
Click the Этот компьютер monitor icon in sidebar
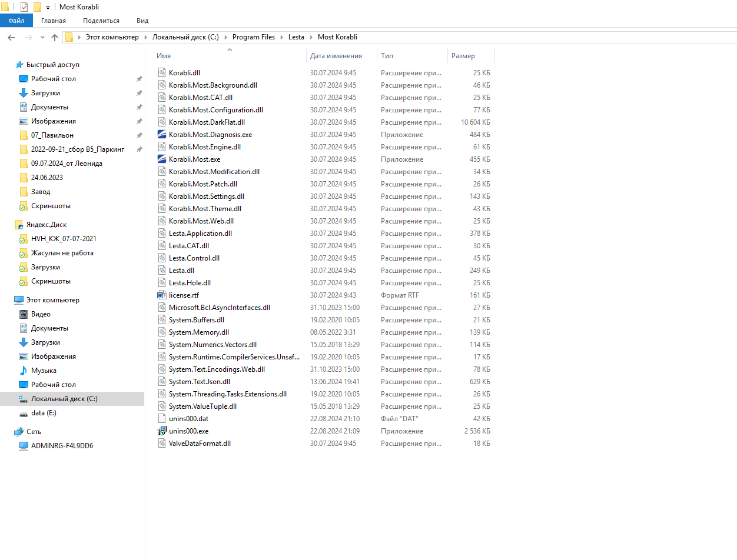pyautogui.click(x=19, y=300)
